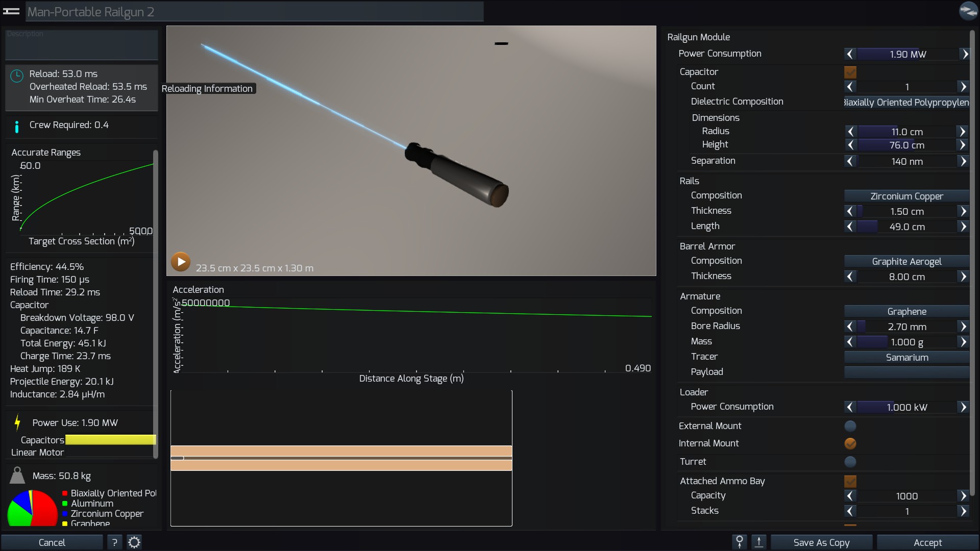The width and height of the screenshot is (980, 551).
Task: Decrease Capacitor Count
Action: coord(850,87)
